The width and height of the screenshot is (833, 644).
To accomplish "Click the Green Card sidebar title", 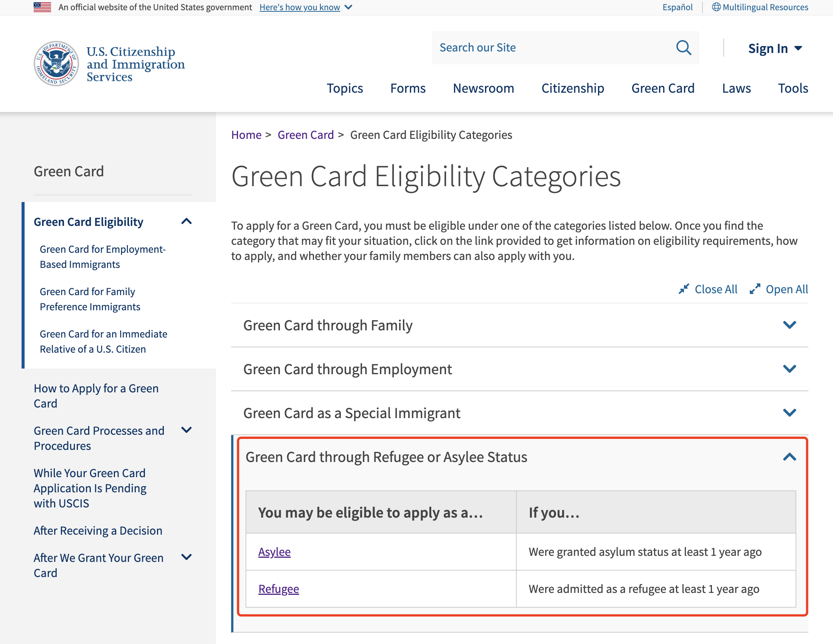I will click(68, 171).
